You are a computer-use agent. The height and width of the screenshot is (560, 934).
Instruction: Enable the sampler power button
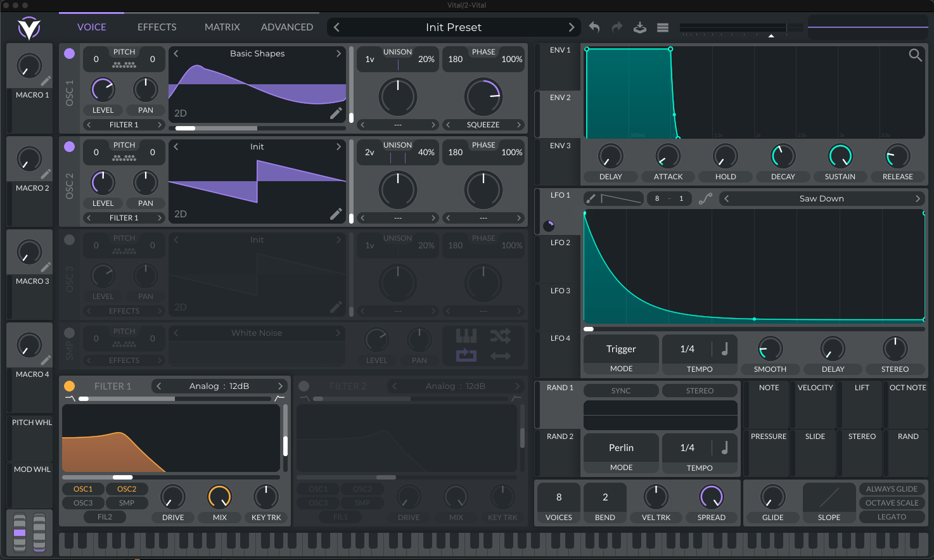(x=70, y=333)
